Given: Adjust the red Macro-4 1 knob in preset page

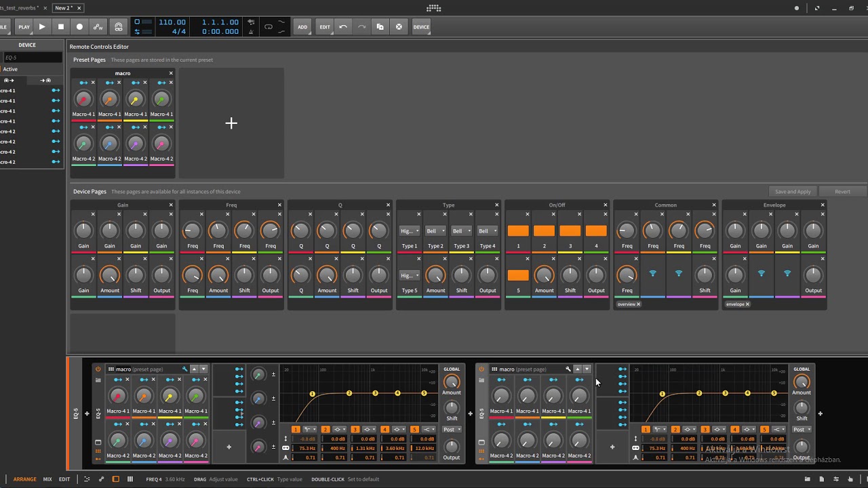Looking at the screenshot, I should (83, 100).
